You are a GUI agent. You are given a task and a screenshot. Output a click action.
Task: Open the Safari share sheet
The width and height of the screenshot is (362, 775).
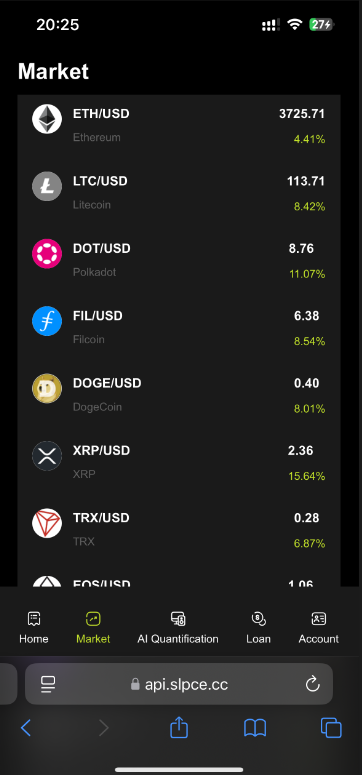179,728
